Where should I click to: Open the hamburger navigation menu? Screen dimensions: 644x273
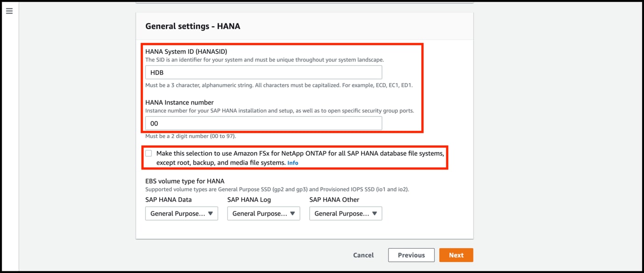tap(9, 11)
